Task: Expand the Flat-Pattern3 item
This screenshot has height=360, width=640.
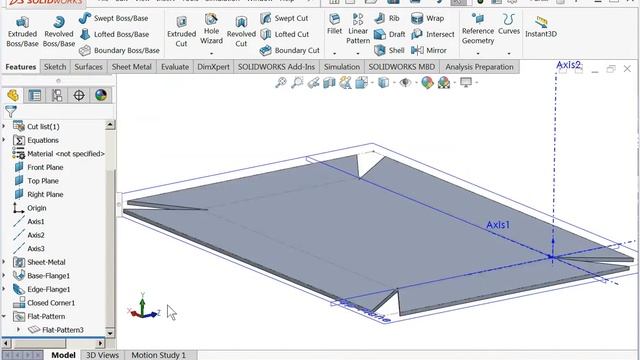Action: [x=18, y=329]
